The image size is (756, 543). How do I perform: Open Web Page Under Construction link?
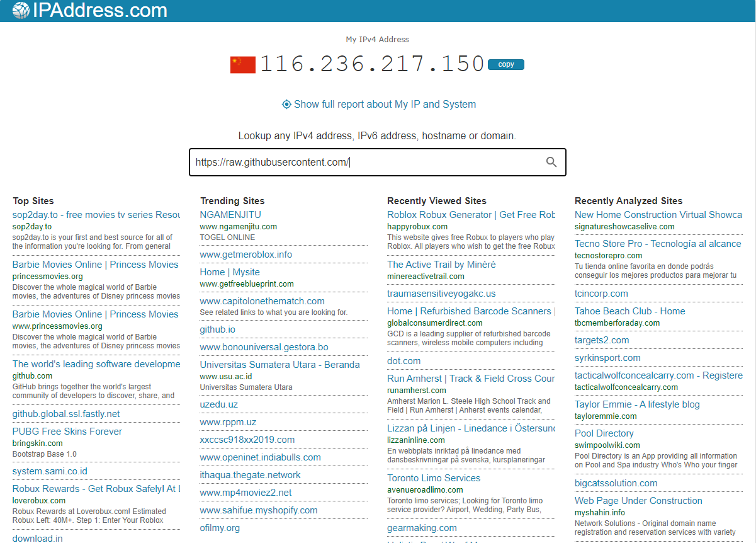click(x=638, y=501)
